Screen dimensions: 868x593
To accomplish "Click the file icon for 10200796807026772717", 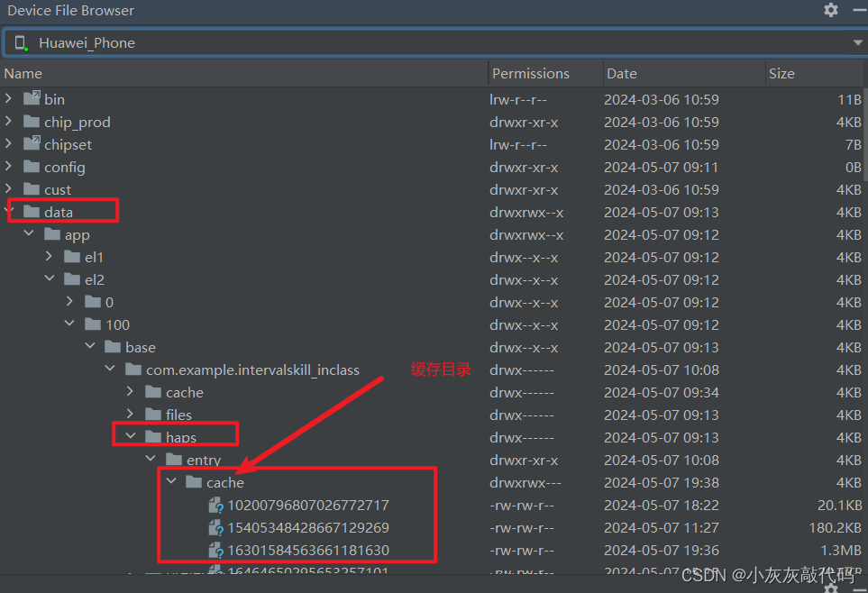I will pos(215,506).
